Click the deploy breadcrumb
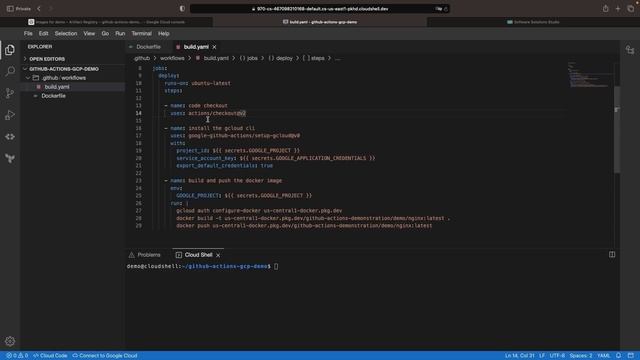Viewport: 640px width, 360px height. tap(280, 58)
